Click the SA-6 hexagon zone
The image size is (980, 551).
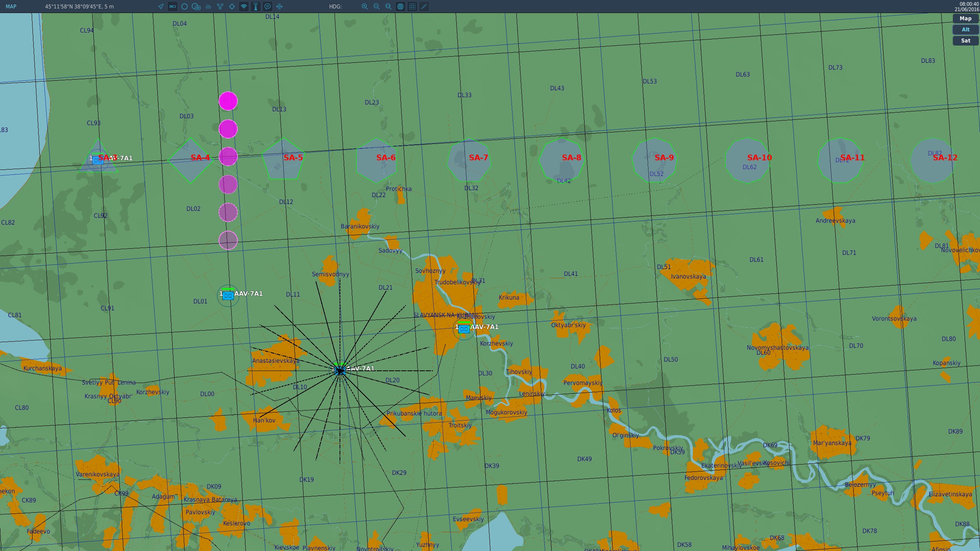coord(376,160)
